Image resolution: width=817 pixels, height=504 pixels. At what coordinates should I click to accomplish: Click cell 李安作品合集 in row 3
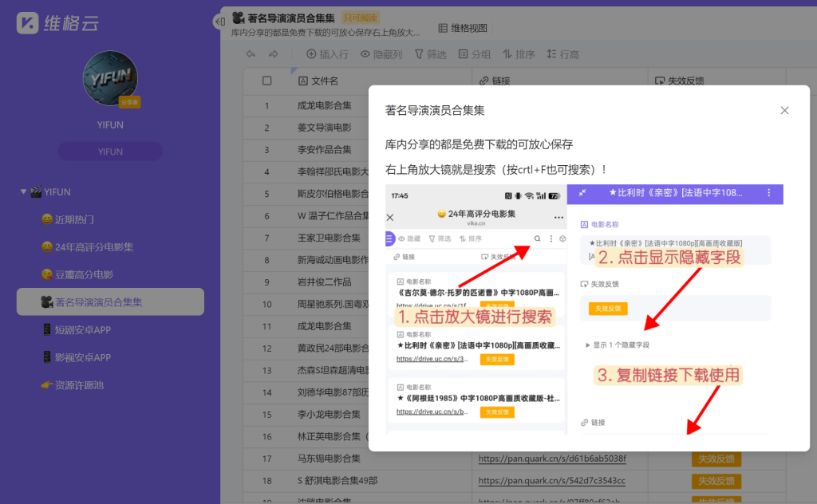tap(324, 149)
